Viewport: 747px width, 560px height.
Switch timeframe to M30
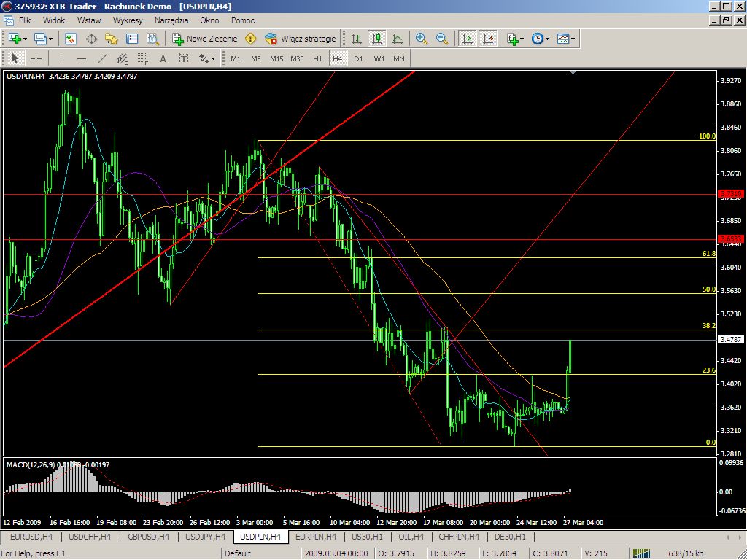[x=297, y=58]
